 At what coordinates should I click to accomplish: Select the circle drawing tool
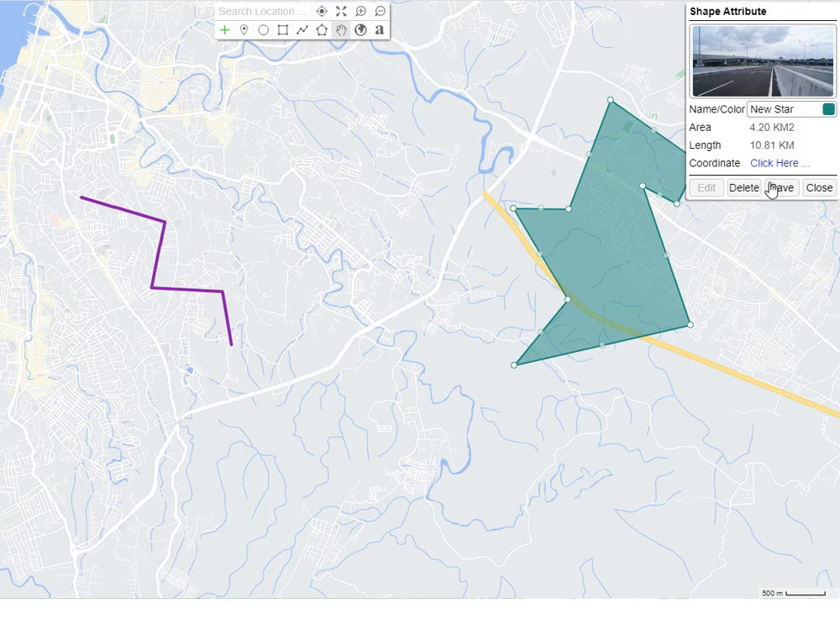tap(263, 30)
